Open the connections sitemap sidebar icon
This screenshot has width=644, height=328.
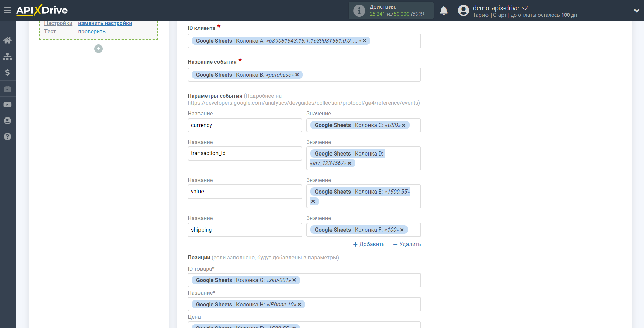[7, 56]
